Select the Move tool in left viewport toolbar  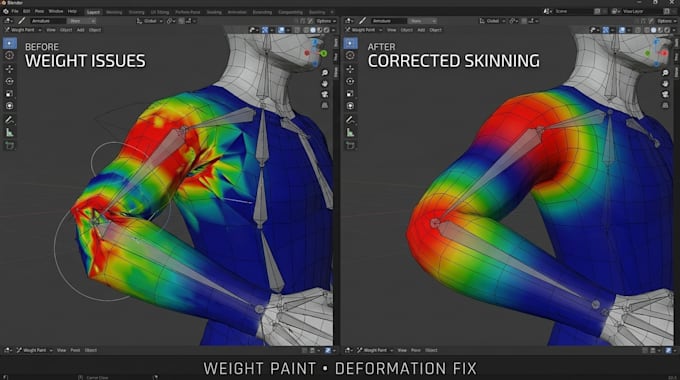10,69
